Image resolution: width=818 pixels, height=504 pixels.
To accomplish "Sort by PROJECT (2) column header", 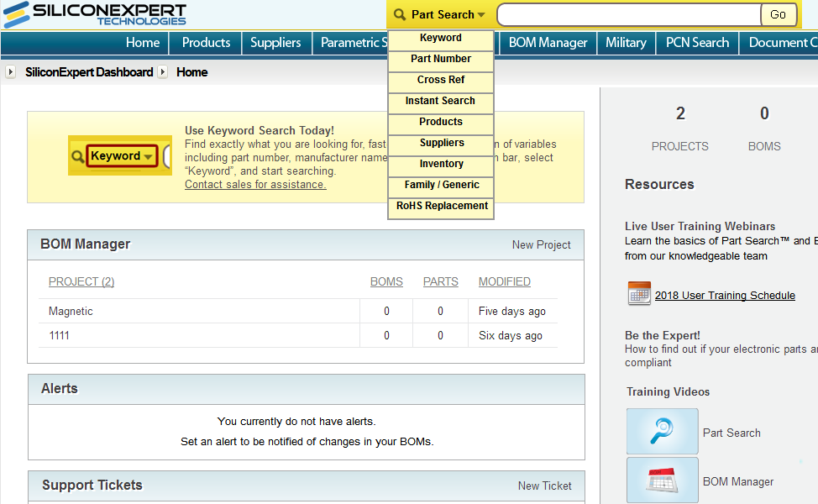I will click(x=81, y=281).
